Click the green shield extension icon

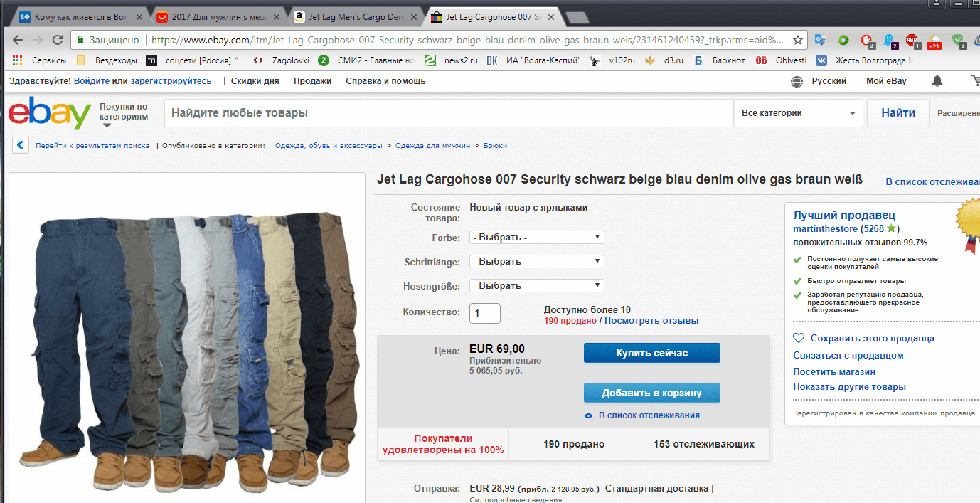pos(958,41)
